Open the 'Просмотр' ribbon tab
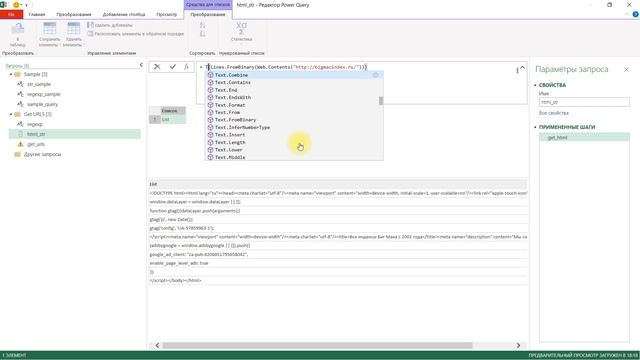The image size is (640, 360). (x=167, y=14)
